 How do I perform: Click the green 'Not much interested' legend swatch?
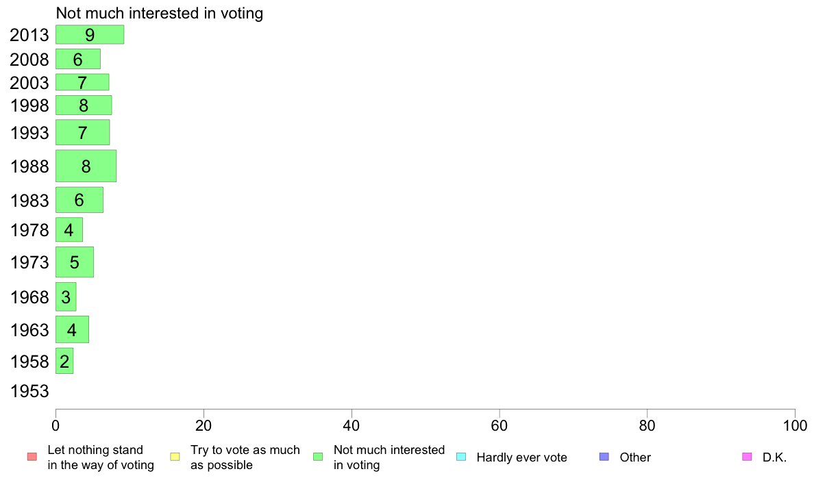click(318, 457)
